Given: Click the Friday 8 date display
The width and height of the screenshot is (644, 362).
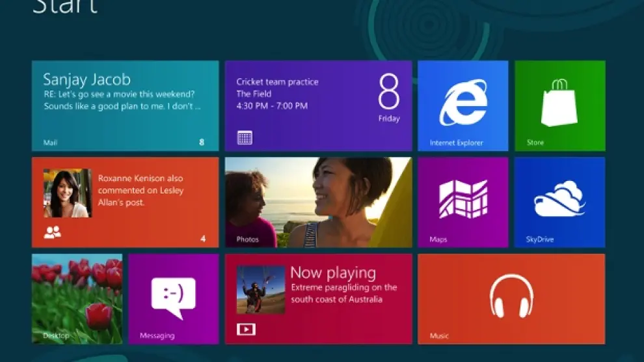Looking at the screenshot, I should (388, 99).
